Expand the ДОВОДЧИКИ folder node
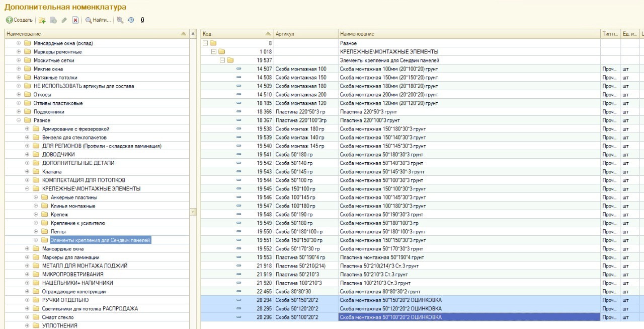The image size is (644, 329). coord(27,155)
